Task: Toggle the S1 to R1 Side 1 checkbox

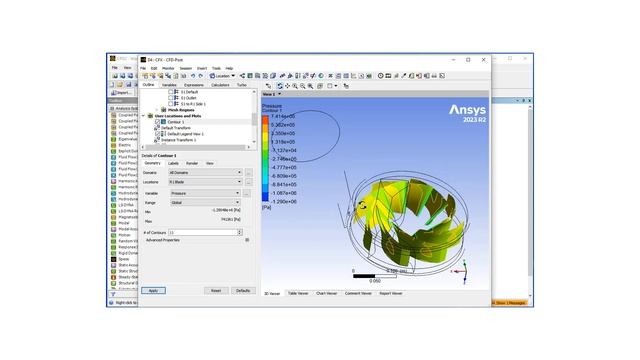Action: pos(171,104)
